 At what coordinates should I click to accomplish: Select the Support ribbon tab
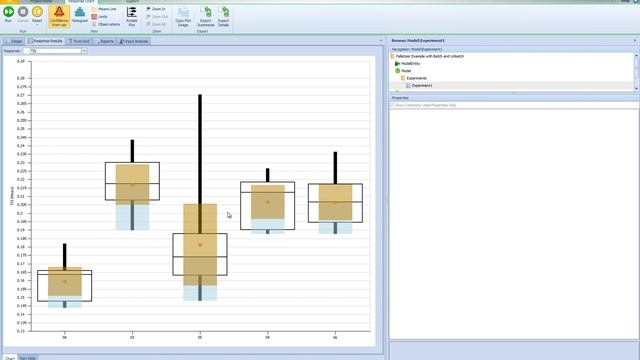(132, 2)
